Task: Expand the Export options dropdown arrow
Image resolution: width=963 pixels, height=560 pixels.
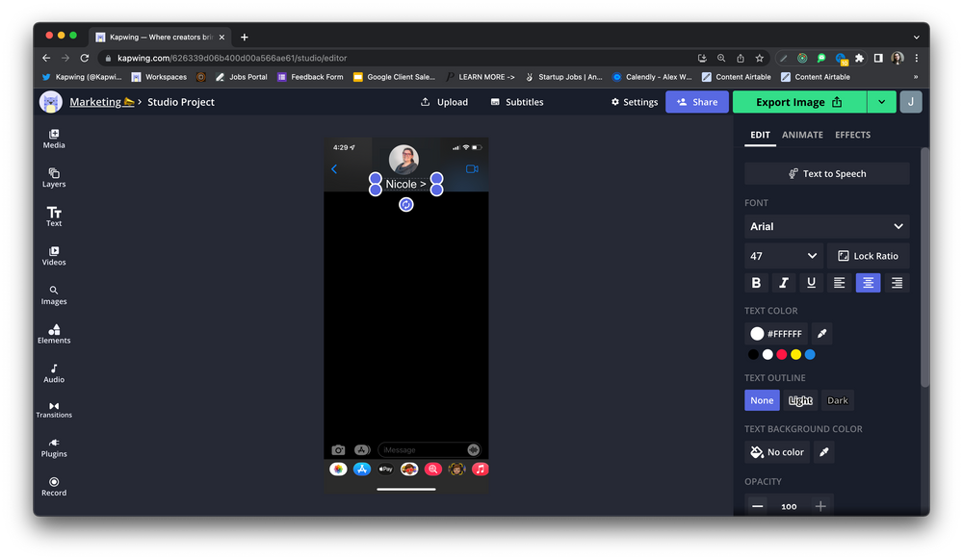Action: pos(881,102)
